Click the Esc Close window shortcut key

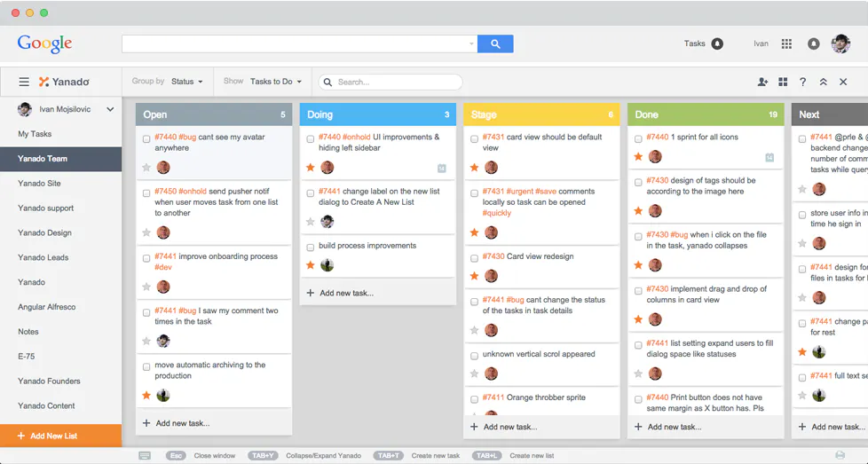pyautogui.click(x=176, y=456)
